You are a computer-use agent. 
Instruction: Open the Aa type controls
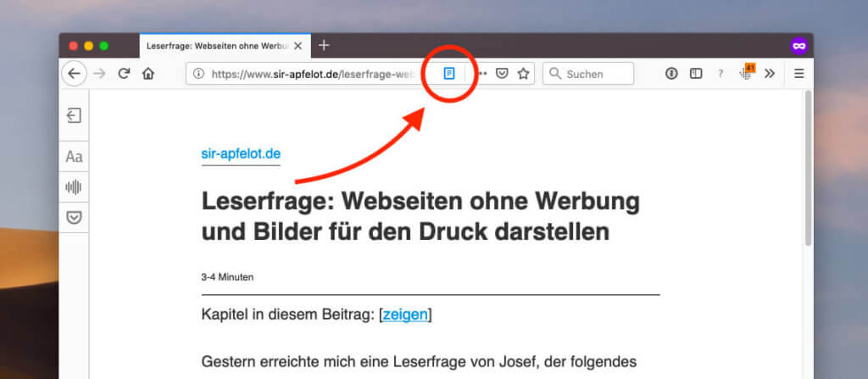(75, 157)
